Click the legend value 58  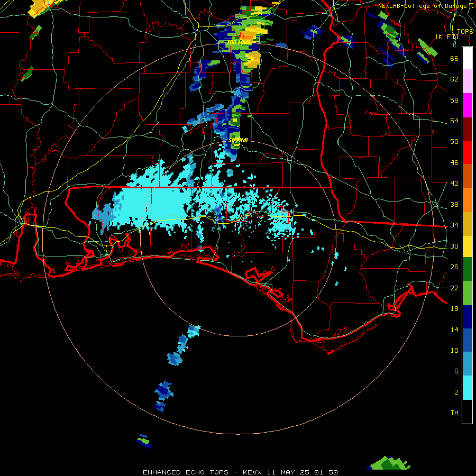point(454,100)
